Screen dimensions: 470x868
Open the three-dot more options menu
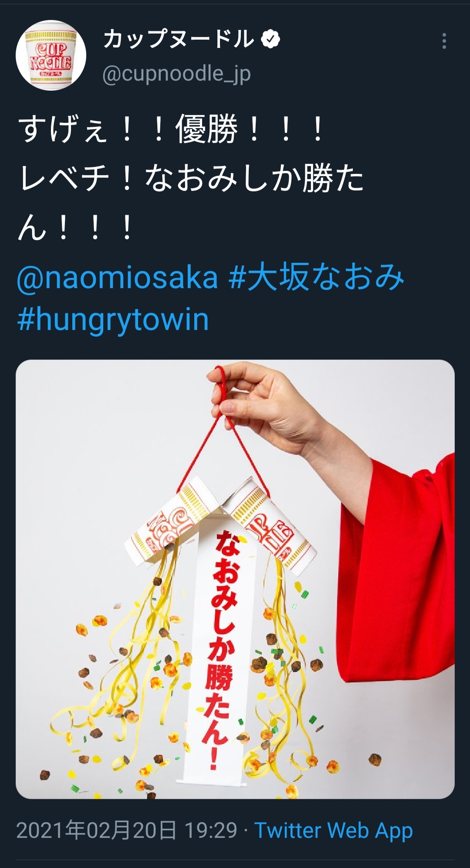pos(444,41)
